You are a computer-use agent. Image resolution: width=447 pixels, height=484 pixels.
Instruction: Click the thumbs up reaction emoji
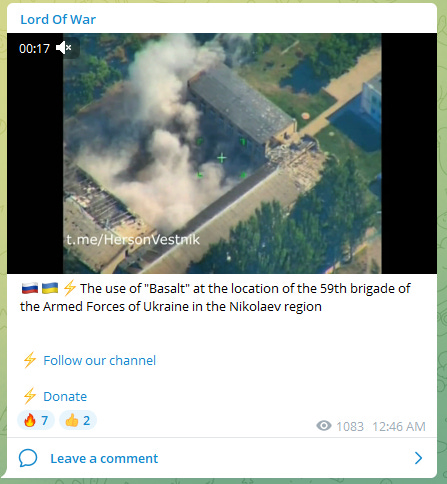tap(72, 420)
